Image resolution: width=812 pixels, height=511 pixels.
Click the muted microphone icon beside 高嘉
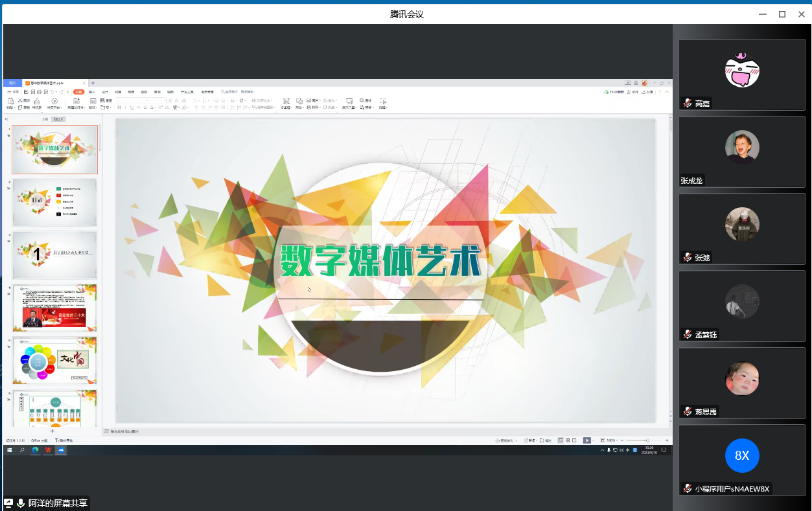(x=687, y=104)
